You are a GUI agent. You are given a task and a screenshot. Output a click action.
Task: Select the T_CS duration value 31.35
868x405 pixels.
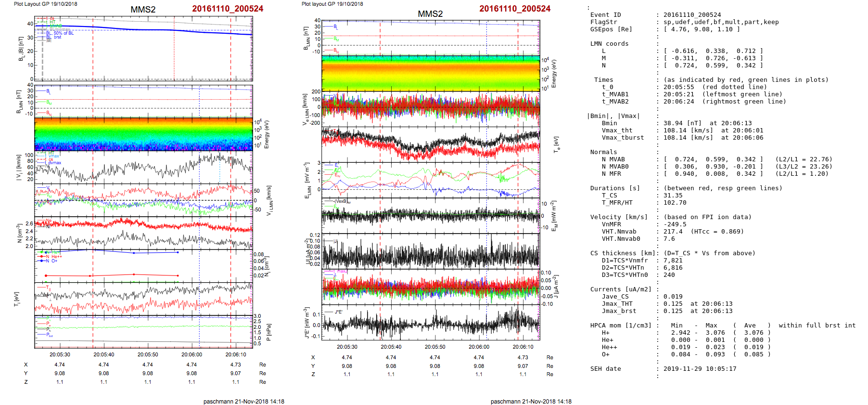pos(673,196)
